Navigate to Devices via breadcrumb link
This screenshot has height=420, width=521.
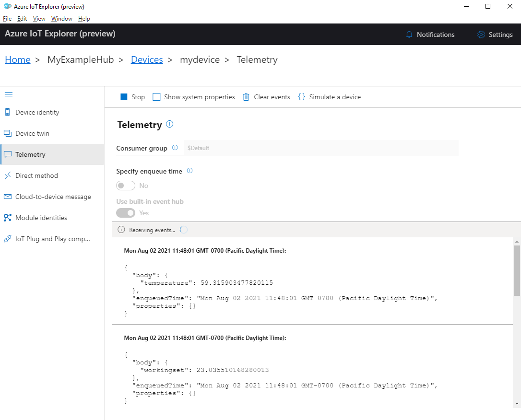pos(147,59)
